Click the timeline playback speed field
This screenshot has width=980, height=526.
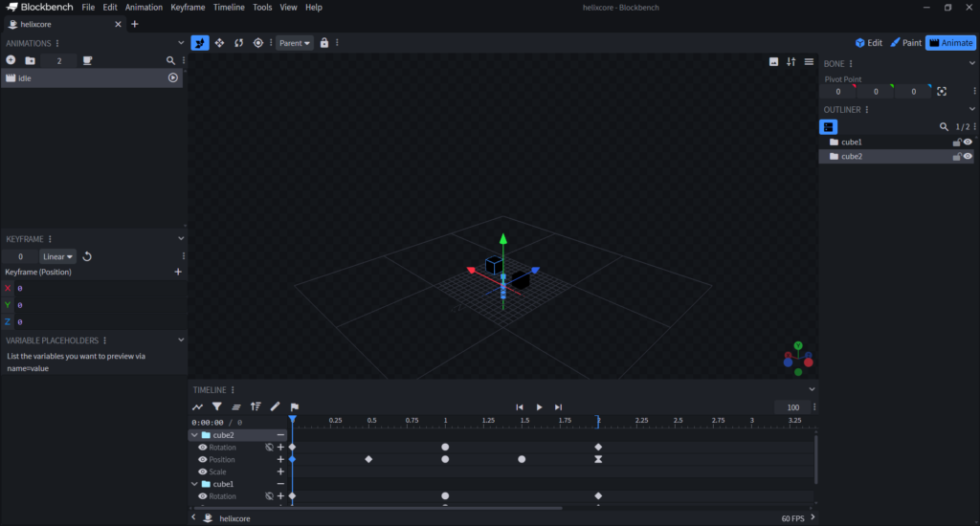(x=792, y=407)
